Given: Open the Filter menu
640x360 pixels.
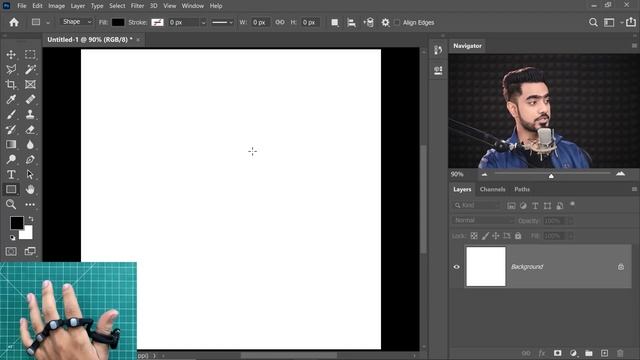Looking at the screenshot, I should [137, 6].
